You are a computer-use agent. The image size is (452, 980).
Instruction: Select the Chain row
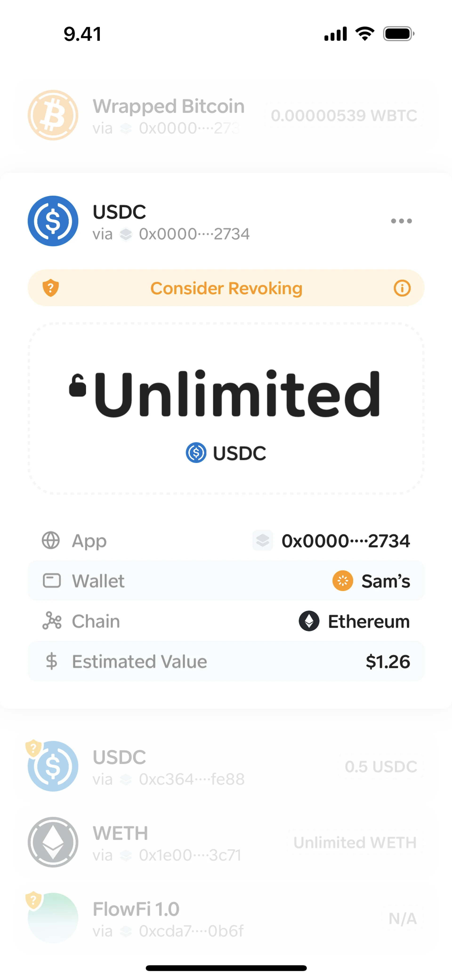tap(226, 621)
